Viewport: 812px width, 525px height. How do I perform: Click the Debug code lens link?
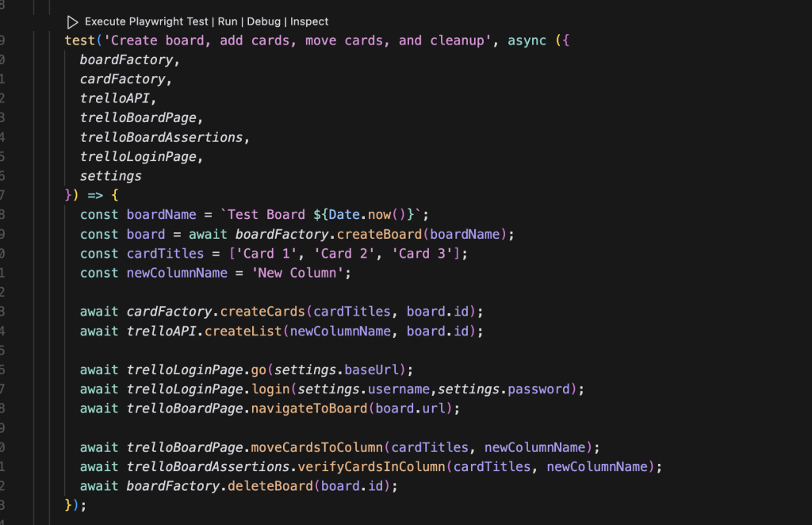[x=263, y=21]
